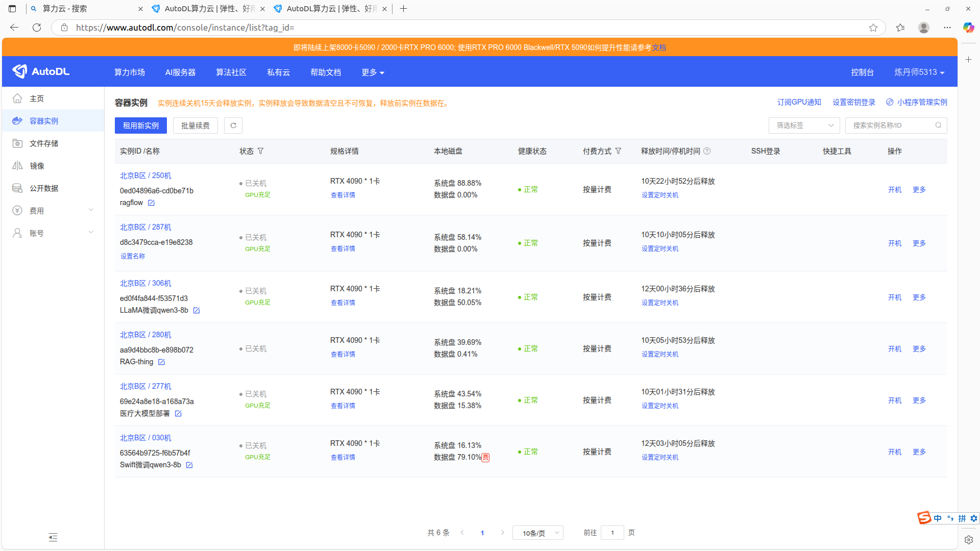The width and height of the screenshot is (980, 551).
Task: Click the edit-name icon next to ragflow
Action: pyautogui.click(x=151, y=203)
